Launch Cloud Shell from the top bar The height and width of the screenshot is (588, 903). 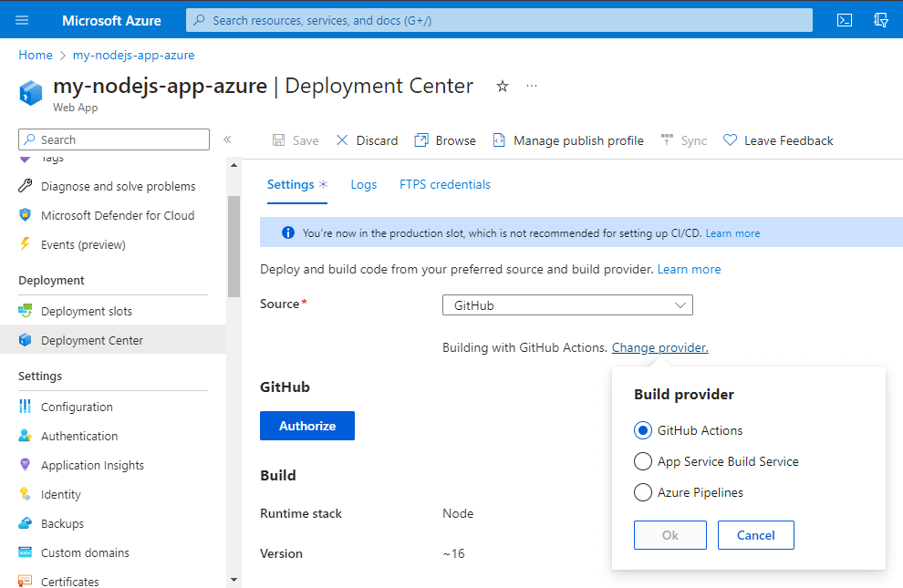845,20
